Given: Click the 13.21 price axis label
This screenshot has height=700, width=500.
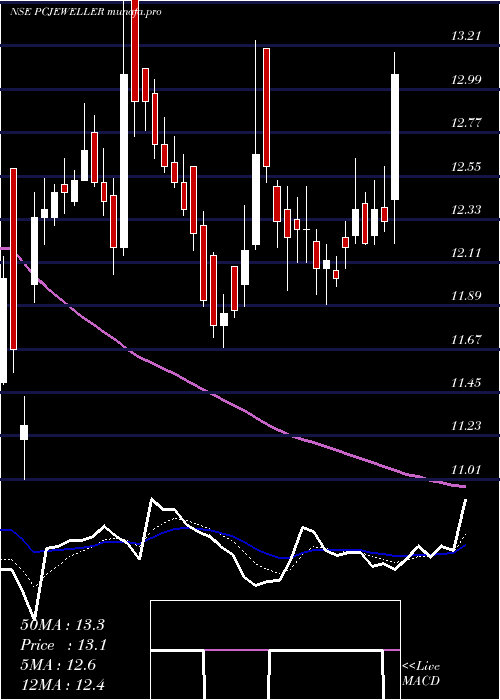Looking at the screenshot, I should [466, 36].
